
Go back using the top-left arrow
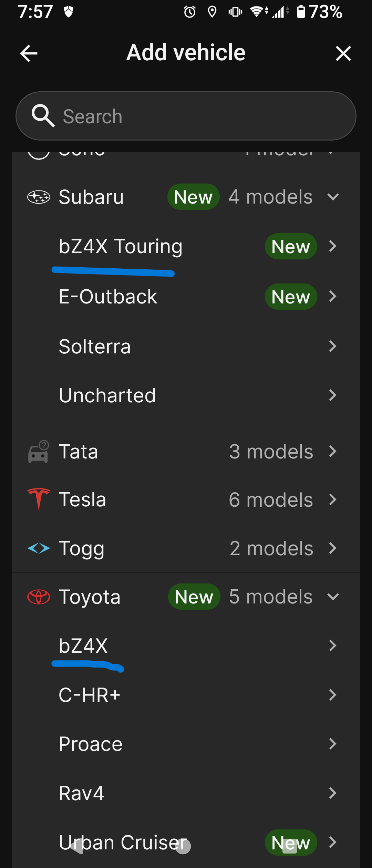pyautogui.click(x=29, y=53)
